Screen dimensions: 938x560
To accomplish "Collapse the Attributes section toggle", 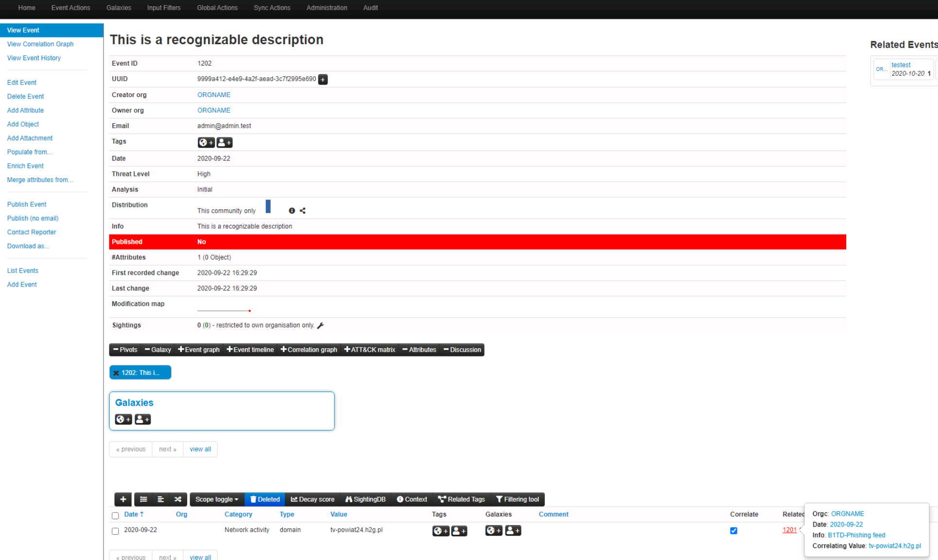I will 419,350.
